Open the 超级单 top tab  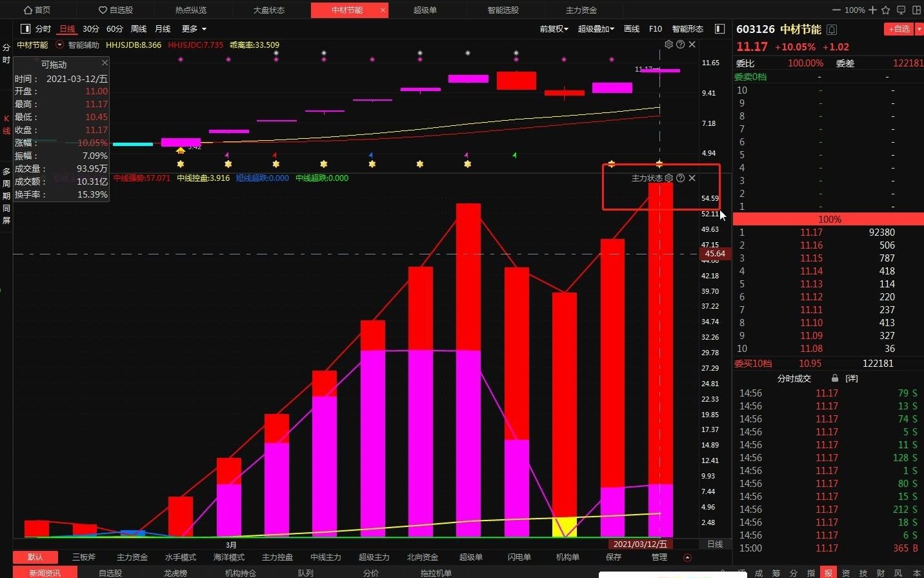pos(425,10)
